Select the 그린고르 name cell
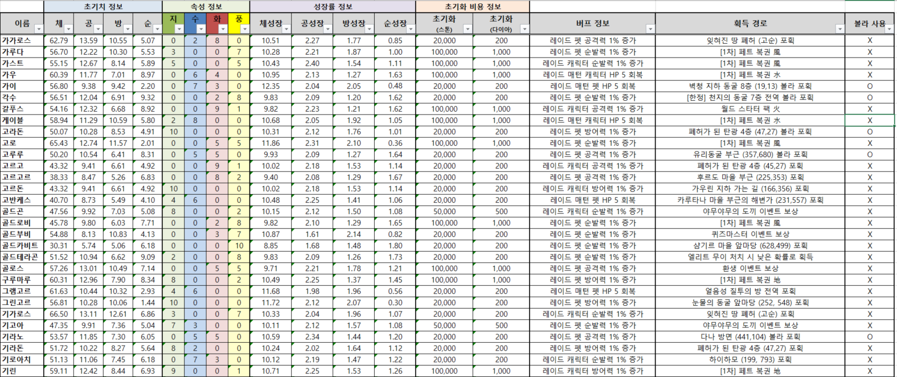Viewport: 897px width, 377px height. click(x=22, y=303)
